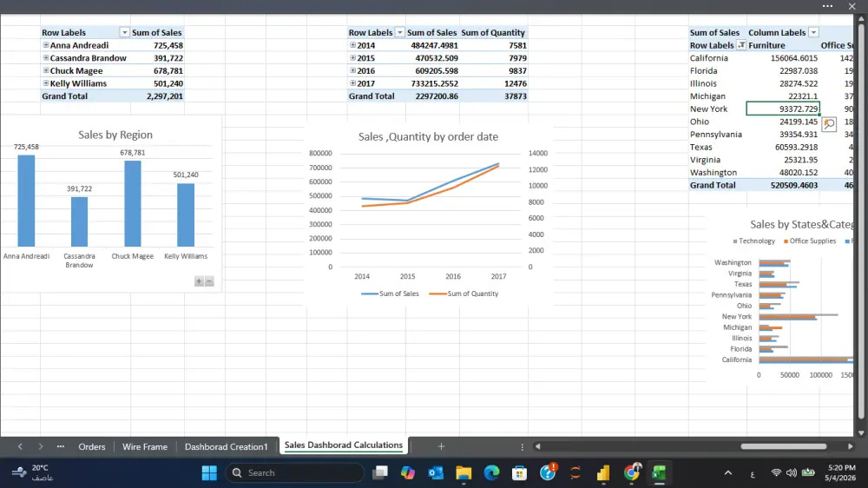Expand the 2015 year row
The image size is (868, 488).
tap(352, 57)
